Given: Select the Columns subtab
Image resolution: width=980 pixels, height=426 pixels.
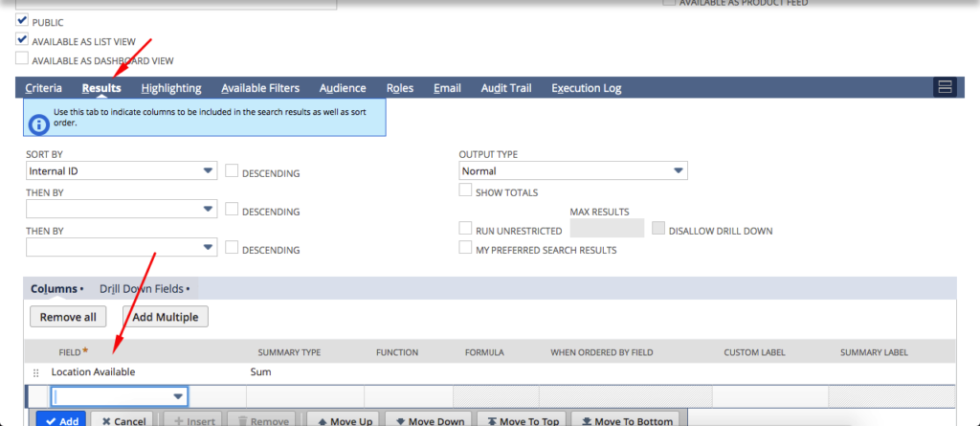Looking at the screenshot, I should click(x=56, y=289).
